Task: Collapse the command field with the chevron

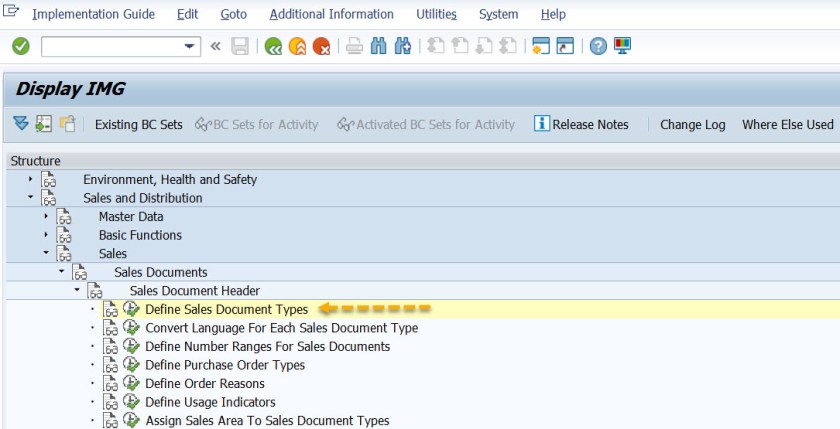Action: click(x=215, y=47)
